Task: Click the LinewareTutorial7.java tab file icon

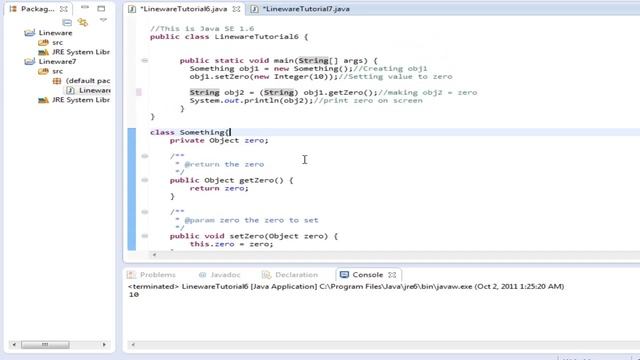Action: pos(254,9)
